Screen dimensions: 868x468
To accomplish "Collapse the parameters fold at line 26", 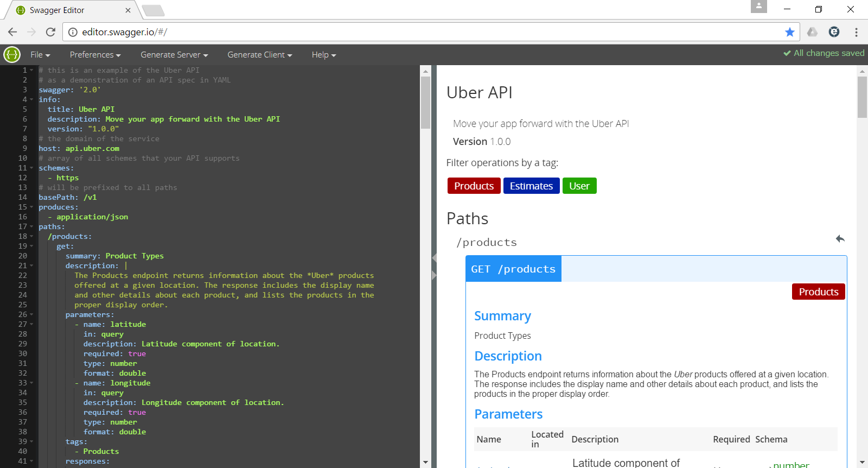I will pos(31,314).
